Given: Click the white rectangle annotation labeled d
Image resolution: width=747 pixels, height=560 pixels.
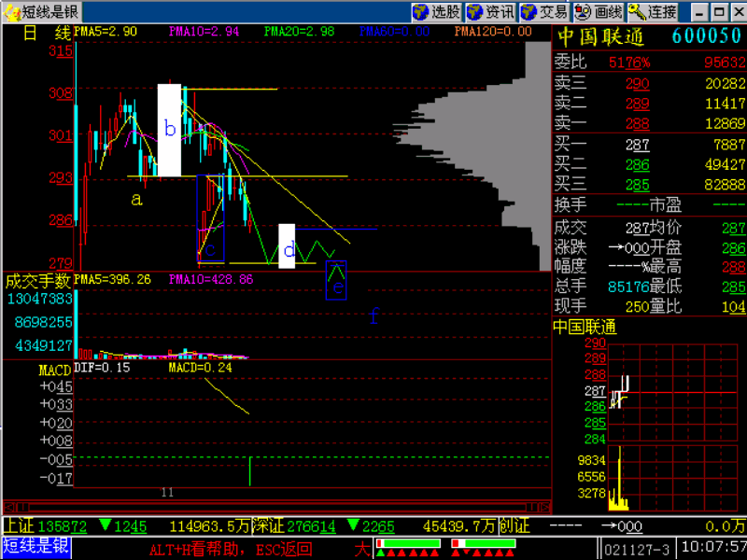Looking at the screenshot, I should point(287,245).
